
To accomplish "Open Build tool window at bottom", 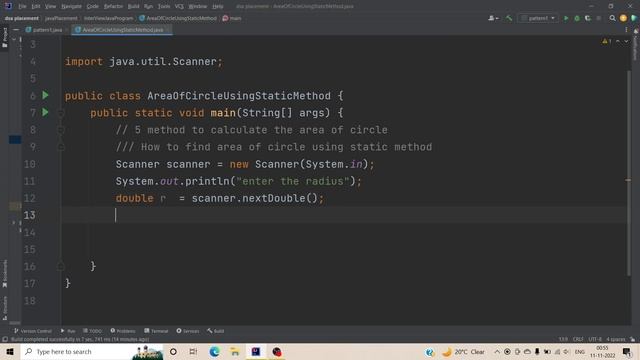I will coord(216,331).
